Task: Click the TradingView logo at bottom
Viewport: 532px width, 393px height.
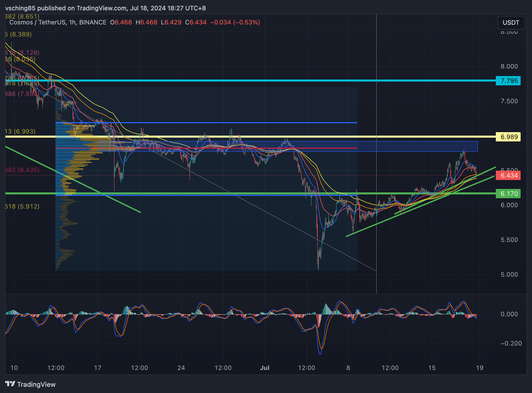Action: (x=30, y=384)
